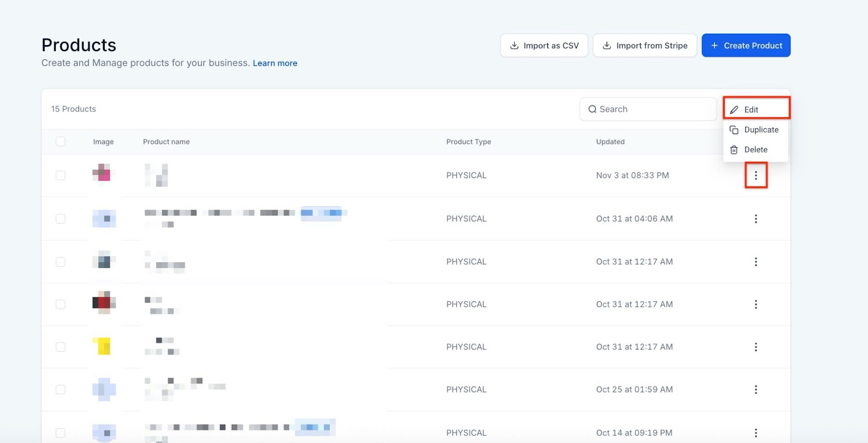Image resolution: width=868 pixels, height=443 pixels.
Task: Click the trash icon beside Delete
Action: (x=734, y=150)
